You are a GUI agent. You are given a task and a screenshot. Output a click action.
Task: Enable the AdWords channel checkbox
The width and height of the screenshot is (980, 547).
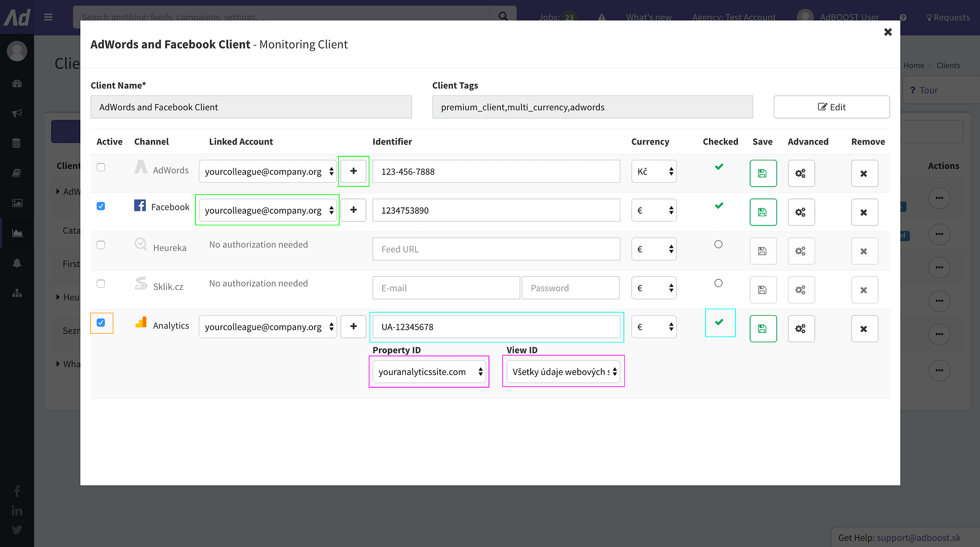click(101, 167)
